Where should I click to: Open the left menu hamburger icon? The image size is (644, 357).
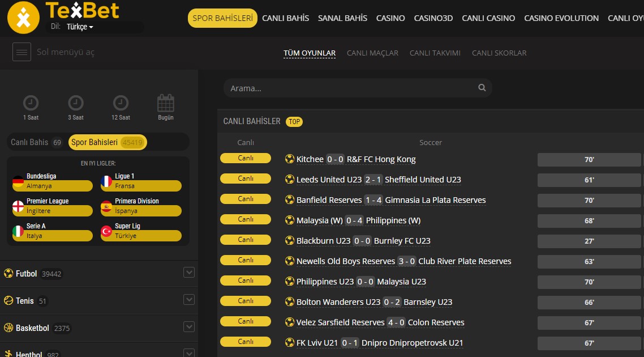tap(22, 52)
